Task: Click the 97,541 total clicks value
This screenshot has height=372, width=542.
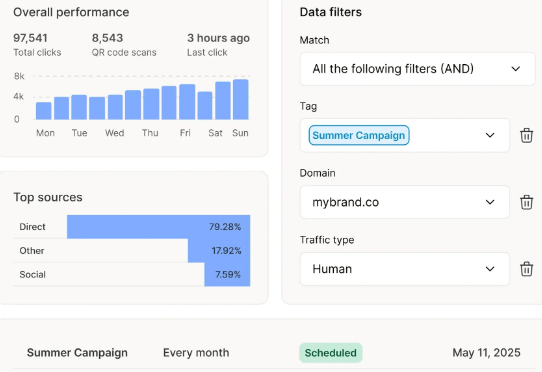Action: (30, 38)
